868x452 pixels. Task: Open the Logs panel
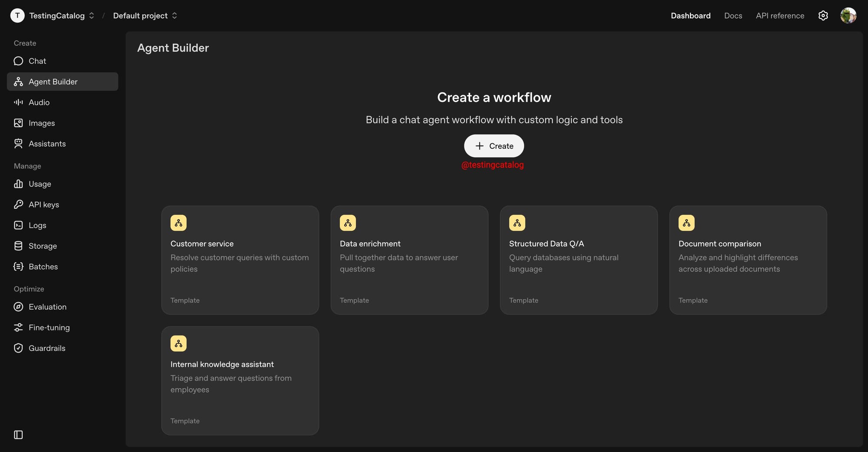[37, 225]
